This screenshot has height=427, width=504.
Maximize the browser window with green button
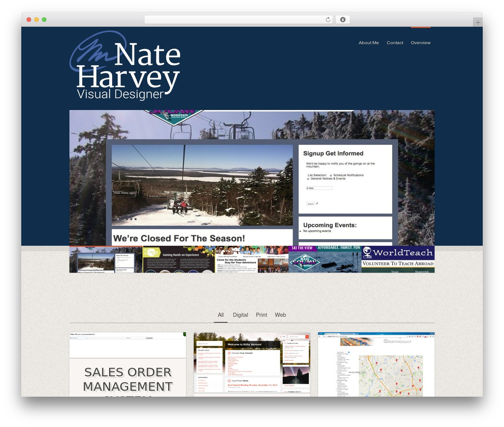(44, 20)
